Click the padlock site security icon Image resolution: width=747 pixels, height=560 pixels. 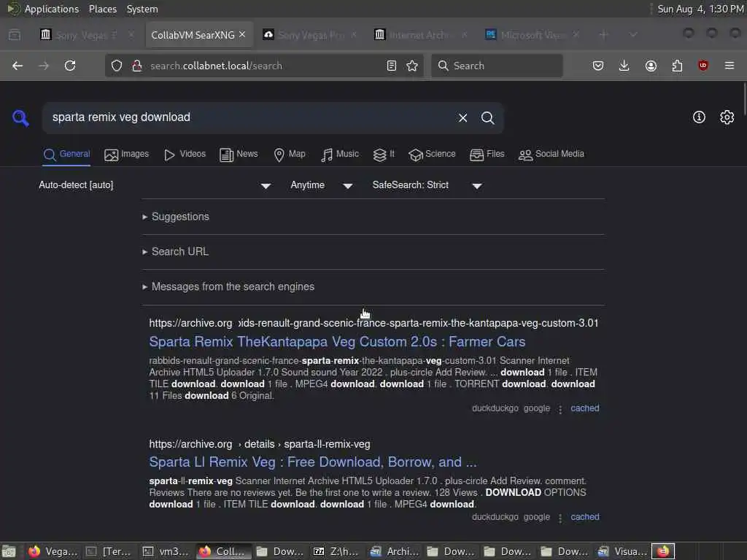coord(137,66)
